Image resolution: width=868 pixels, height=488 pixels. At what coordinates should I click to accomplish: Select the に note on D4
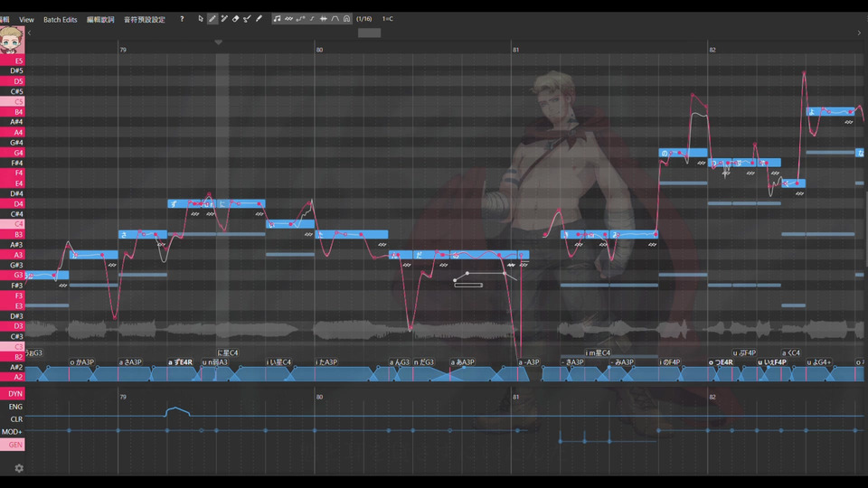[241, 203]
